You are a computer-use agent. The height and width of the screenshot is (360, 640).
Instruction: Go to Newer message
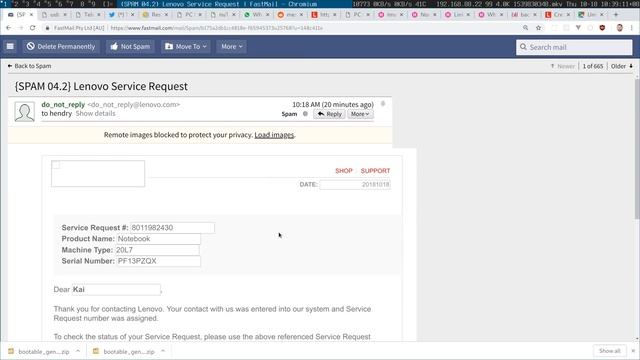pos(563,66)
